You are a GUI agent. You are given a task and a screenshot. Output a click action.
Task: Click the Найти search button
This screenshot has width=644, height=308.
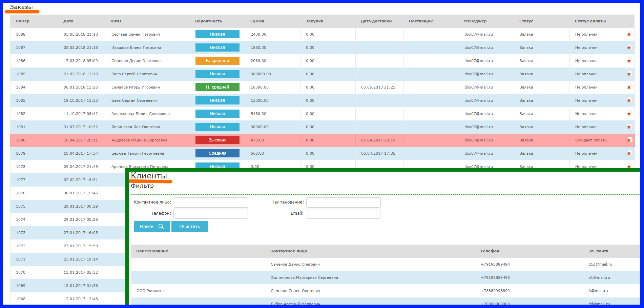(152, 227)
